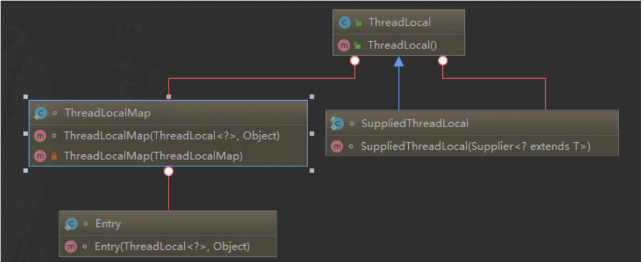Select the SuppliedThreadLocal class title

414,123
